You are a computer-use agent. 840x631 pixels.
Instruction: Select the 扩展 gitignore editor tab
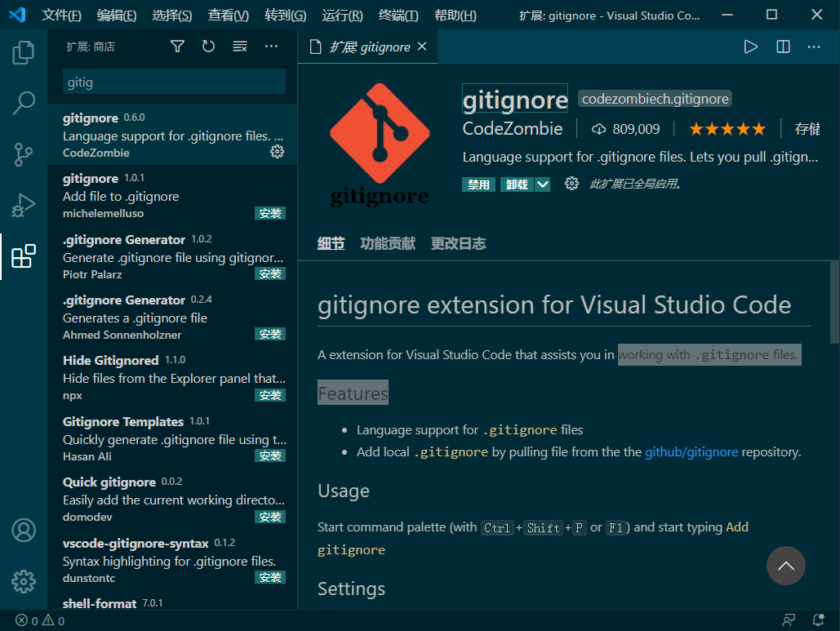[x=367, y=47]
